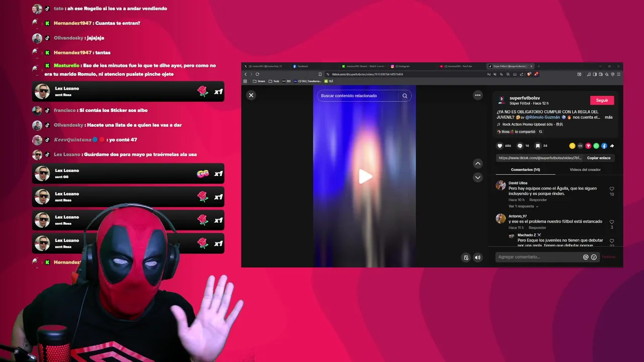Insert mention with @ icon

pos(586,257)
